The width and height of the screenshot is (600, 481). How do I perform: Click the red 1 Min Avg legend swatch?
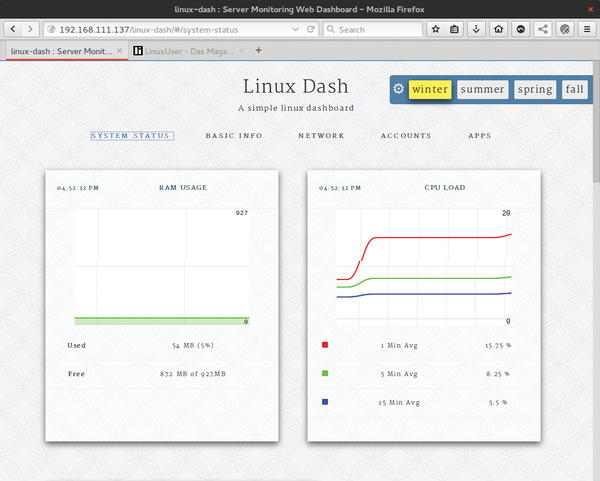coord(325,345)
